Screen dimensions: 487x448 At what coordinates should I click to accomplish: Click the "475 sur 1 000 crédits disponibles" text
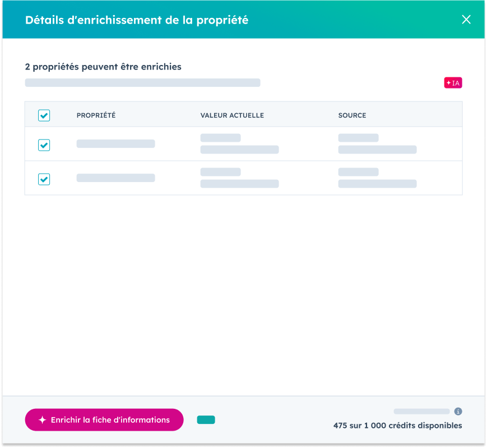point(397,426)
